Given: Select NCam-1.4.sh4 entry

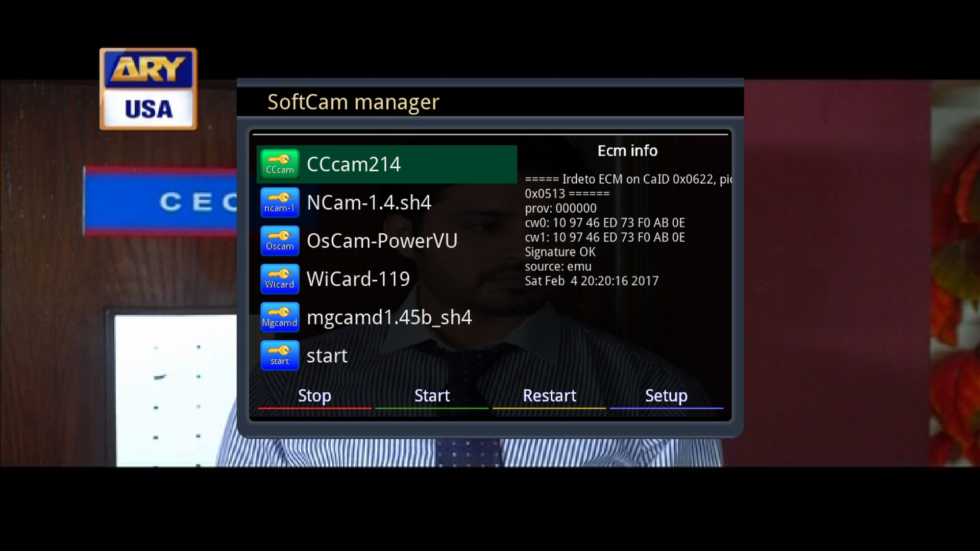Looking at the screenshot, I should pyautogui.click(x=369, y=203).
